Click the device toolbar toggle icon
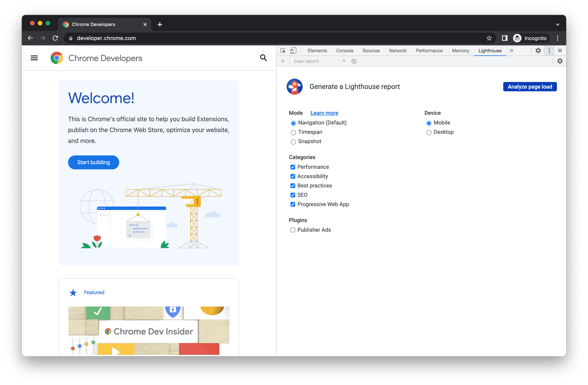588x385 pixels. pos(292,50)
